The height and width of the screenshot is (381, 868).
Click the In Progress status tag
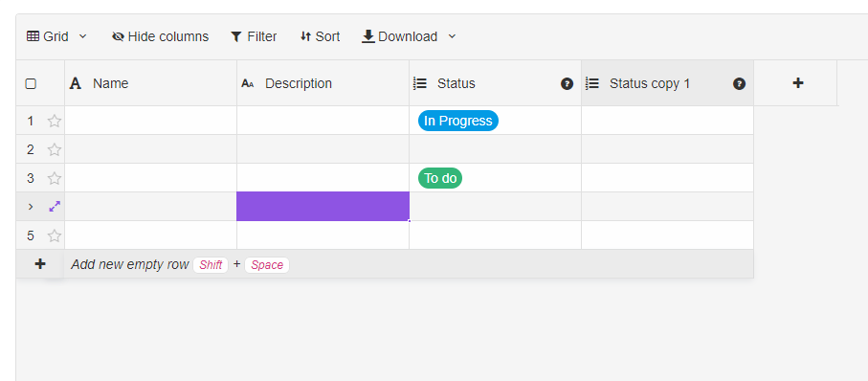coord(457,121)
